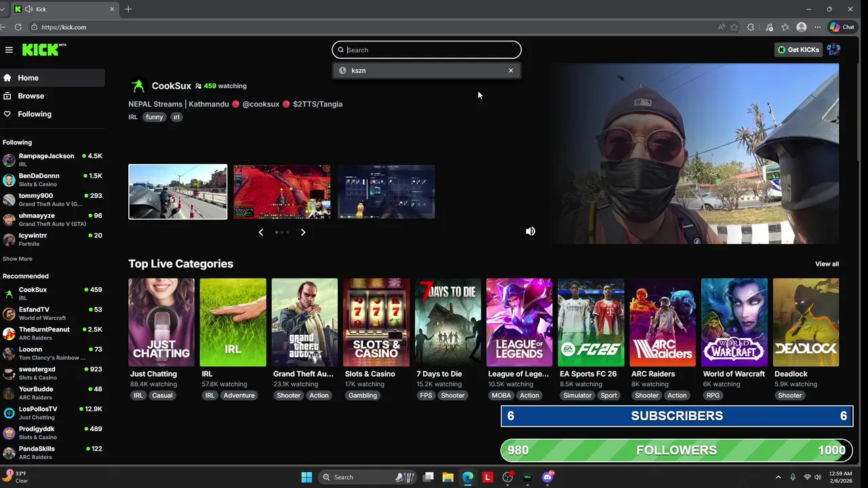868x488 pixels.
Task: Open Slots & Casino category card
Action: coord(376,323)
